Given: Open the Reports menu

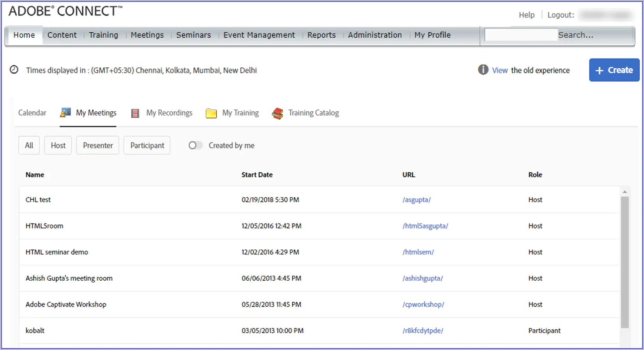Looking at the screenshot, I should 321,35.
